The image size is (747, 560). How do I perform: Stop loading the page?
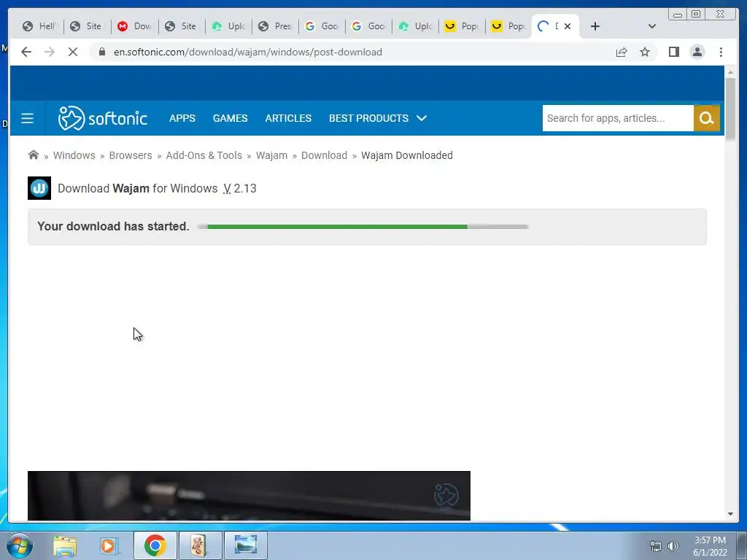73,52
